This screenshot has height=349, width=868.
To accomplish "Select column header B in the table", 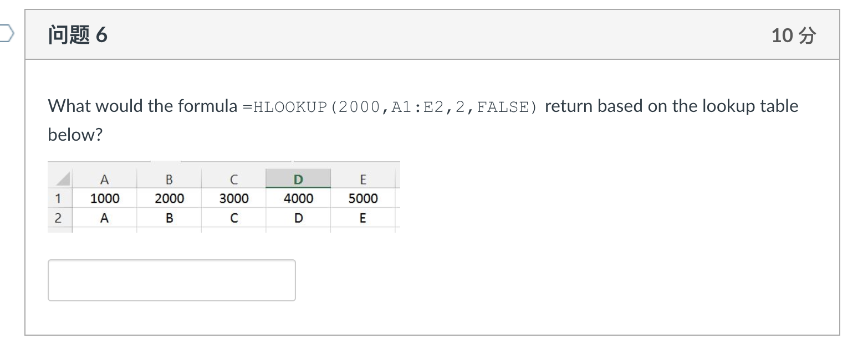I will 169,178.
